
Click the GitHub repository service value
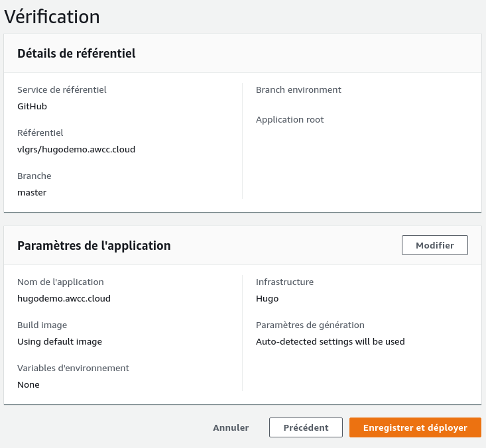click(32, 106)
